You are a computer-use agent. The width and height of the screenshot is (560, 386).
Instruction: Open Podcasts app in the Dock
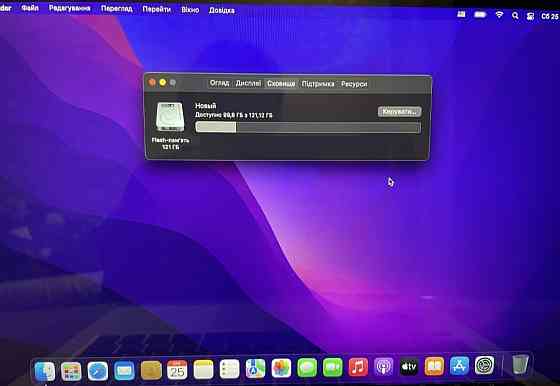click(384, 367)
